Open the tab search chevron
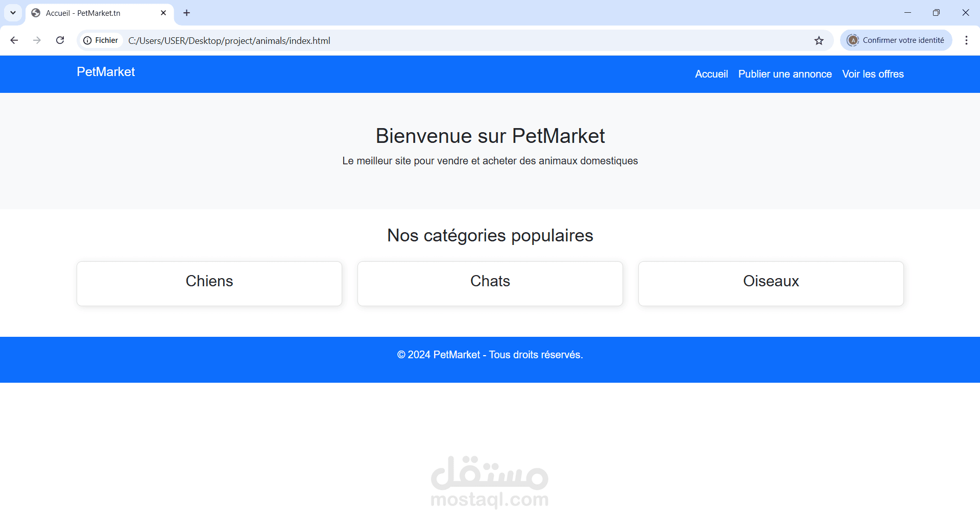This screenshot has height=520, width=980. pyautogui.click(x=13, y=13)
